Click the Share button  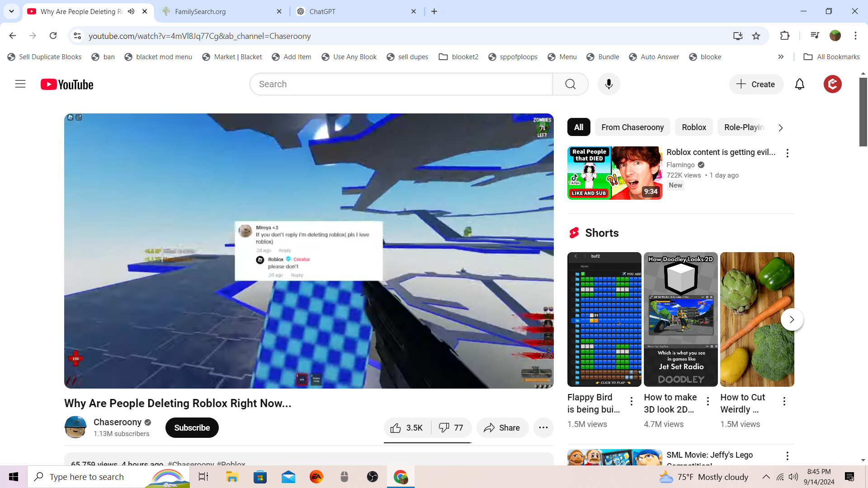(x=502, y=428)
